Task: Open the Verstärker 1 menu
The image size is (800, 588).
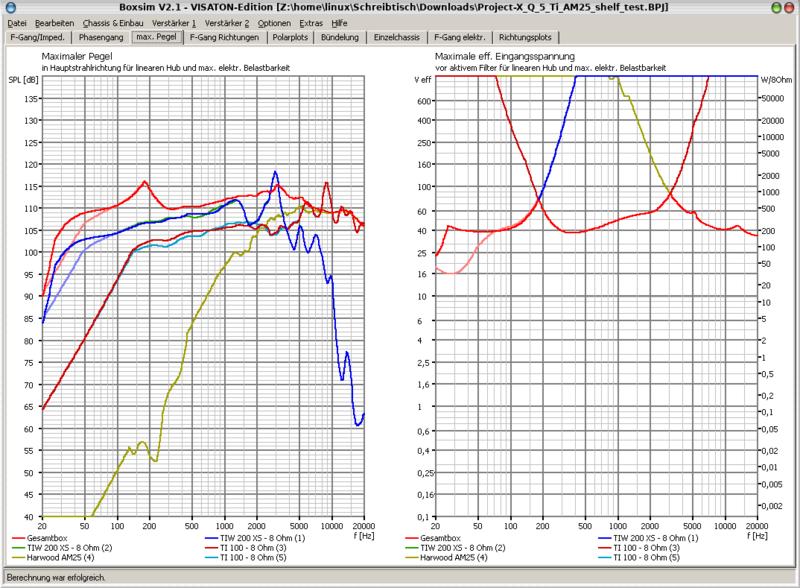Action: tap(173, 23)
